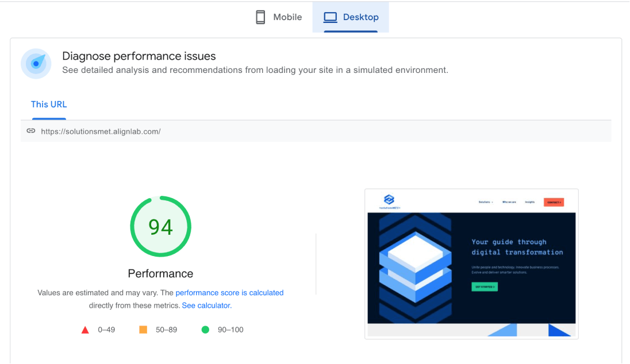Screen dimensions: 630x364
Task: Click the orange square 50–89 legend icon
Action: [x=143, y=330]
